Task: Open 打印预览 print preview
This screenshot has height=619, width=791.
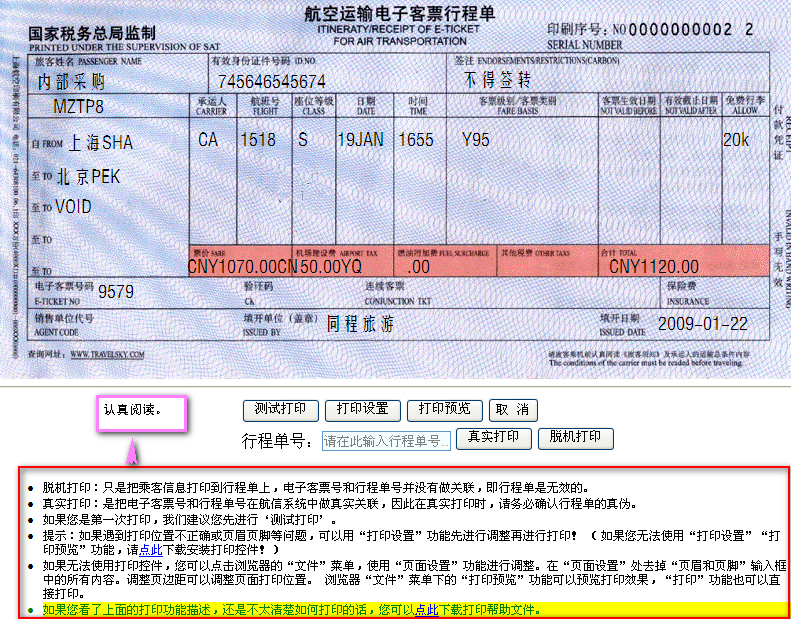Action: click(444, 410)
